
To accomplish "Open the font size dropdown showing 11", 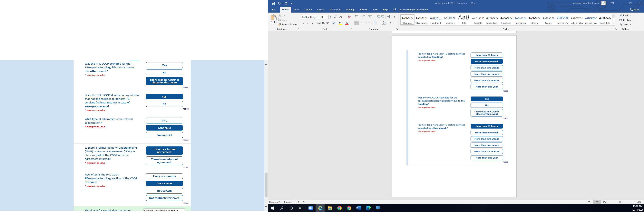I will click(x=327, y=17).
